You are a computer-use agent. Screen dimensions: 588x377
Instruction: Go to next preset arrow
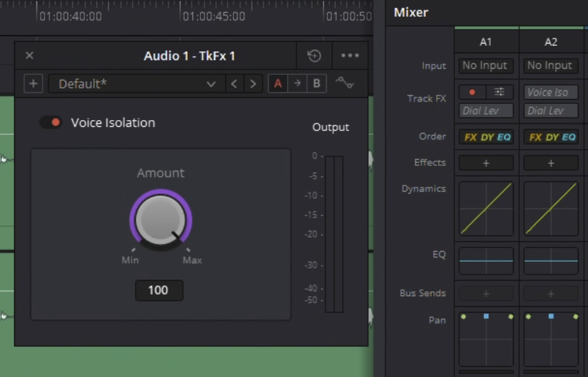pyautogui.click(x=253, y=84)
